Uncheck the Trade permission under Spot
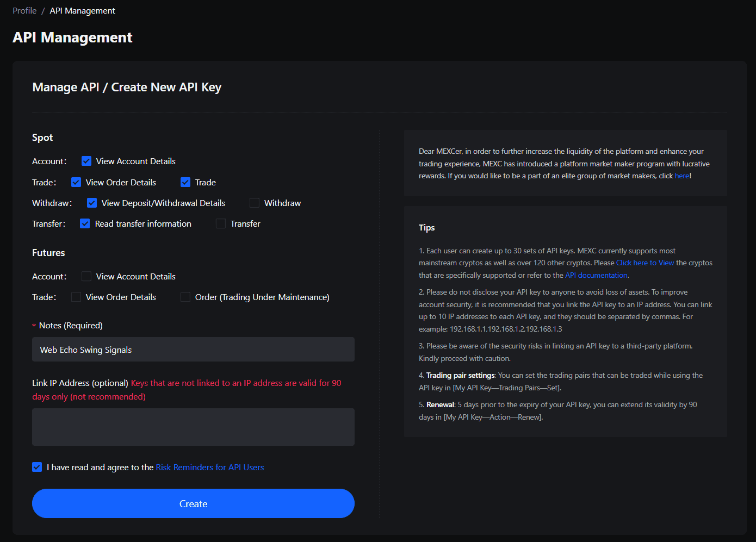Image resolution: width=756 pixels, height=542 pixels. tap(185, 182)
